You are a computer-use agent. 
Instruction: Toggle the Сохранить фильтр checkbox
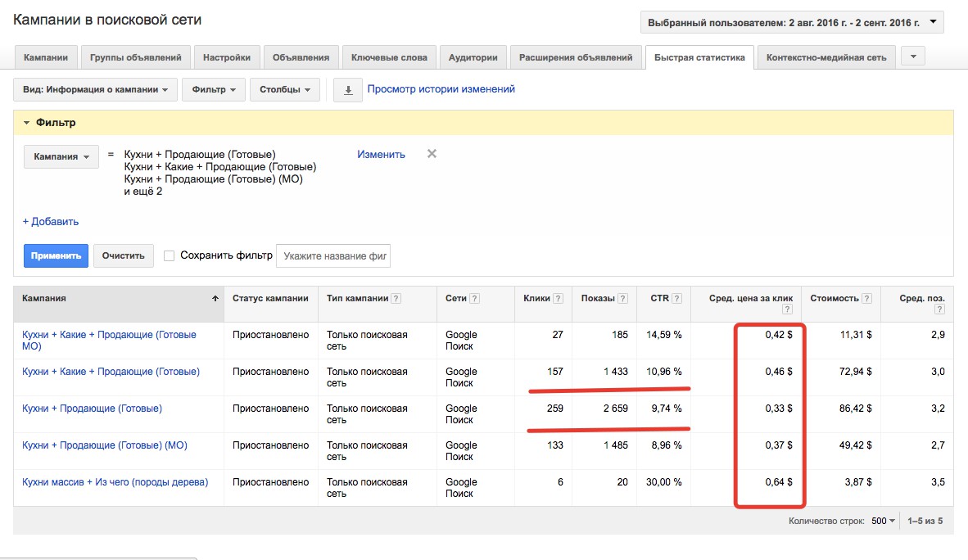click(x=170, y=255)
